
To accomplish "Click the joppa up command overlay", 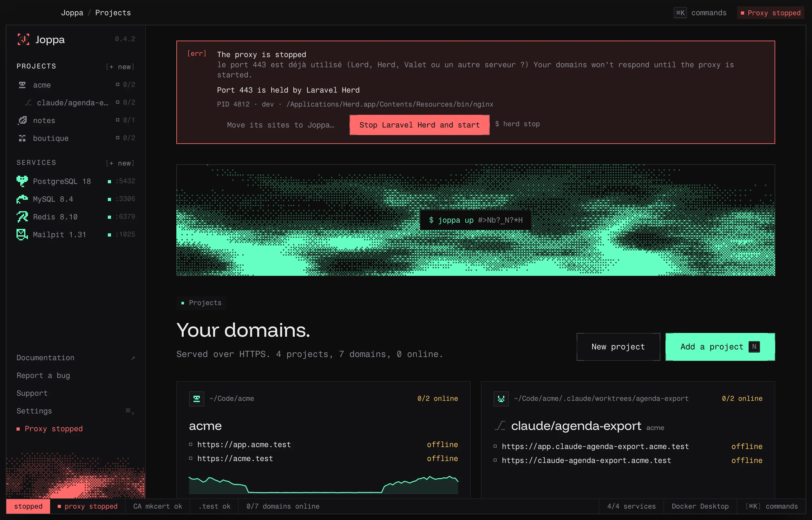I will click(475, 220).
